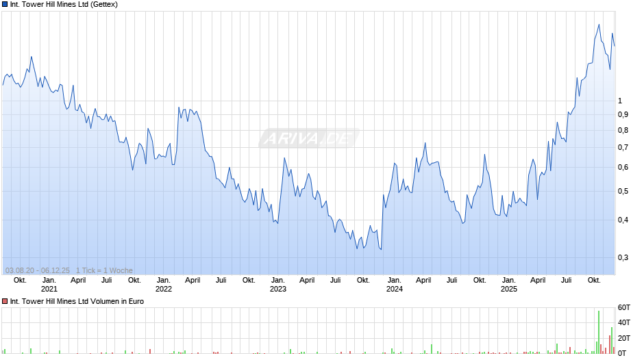The image size is (644, 360).
Task: Click the tallest green volume bar near Oct. 2025
Action: 599,332
